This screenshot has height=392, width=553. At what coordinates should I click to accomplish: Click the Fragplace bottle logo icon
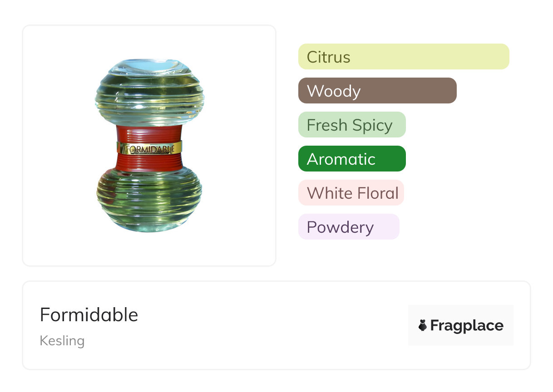[x=423, y=325]
